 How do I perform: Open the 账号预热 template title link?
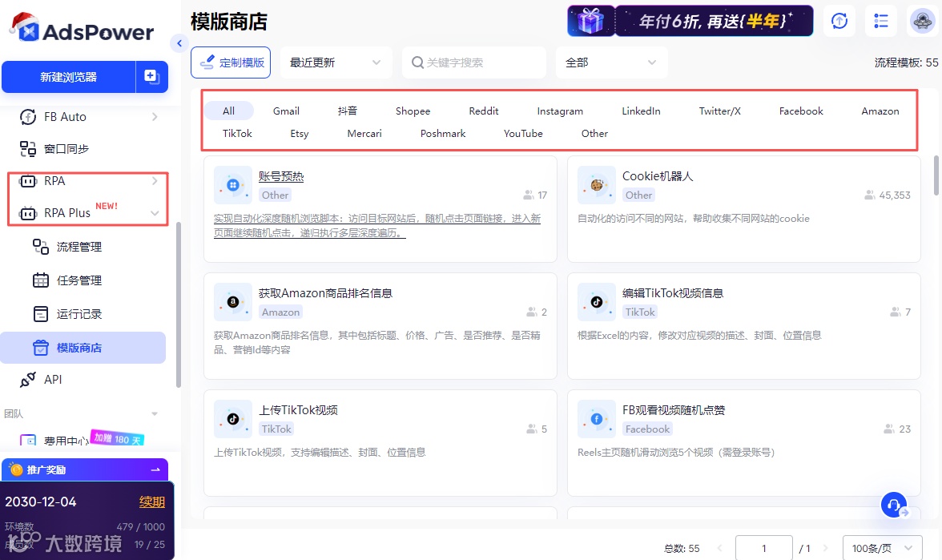click(x=281, y=176)
